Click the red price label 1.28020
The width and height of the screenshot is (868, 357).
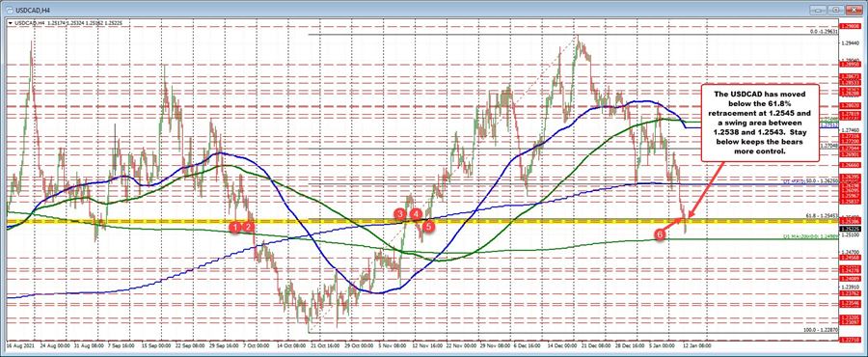point(852,105)
